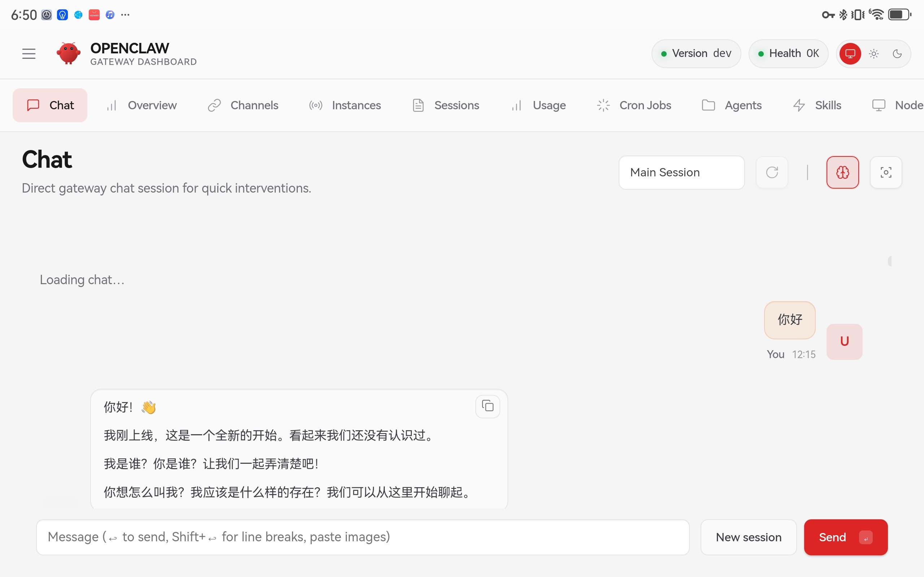Open the Overview tab
The height and width of the screenshot is (577, 924).
click(152, 105)
